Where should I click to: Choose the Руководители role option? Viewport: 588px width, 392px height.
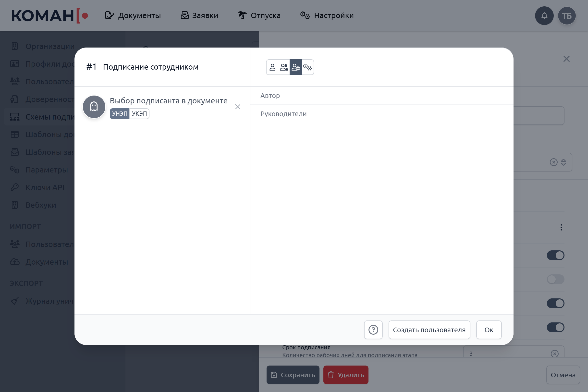pos(382,114)
